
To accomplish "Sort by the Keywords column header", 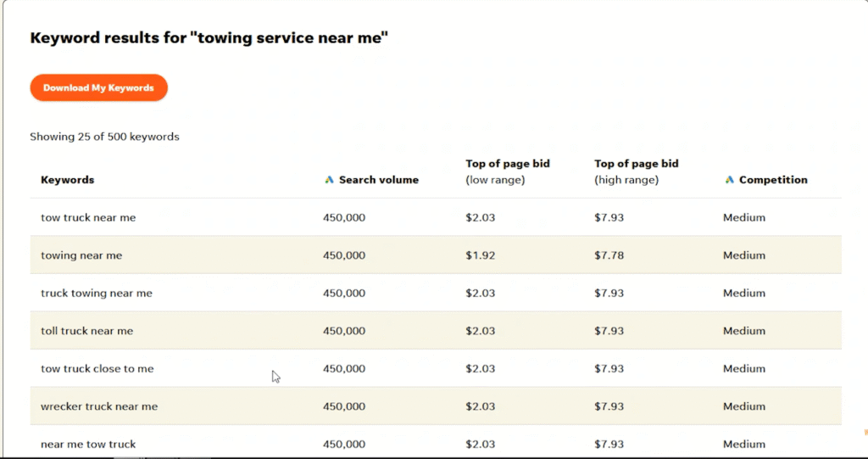I will [68, 180].
